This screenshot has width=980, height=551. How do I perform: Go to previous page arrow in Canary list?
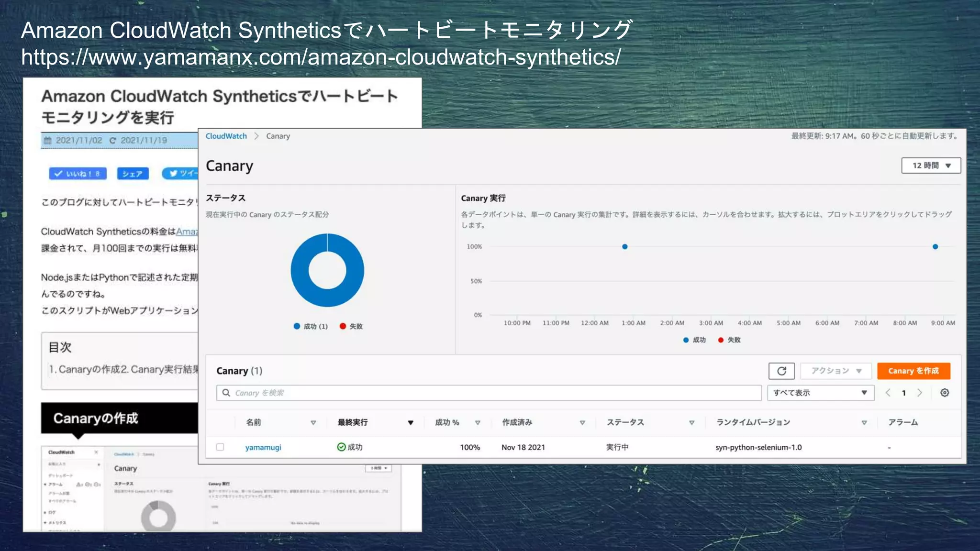point(888,393)
